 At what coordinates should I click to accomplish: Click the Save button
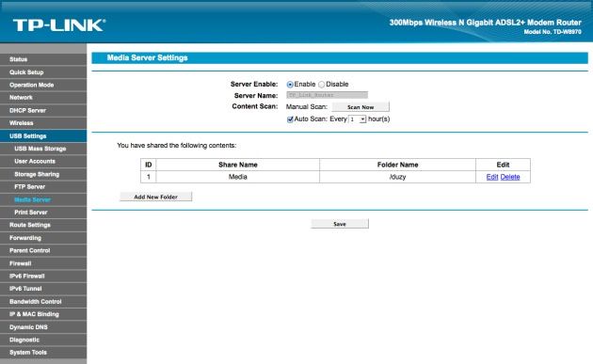[340, 224]
